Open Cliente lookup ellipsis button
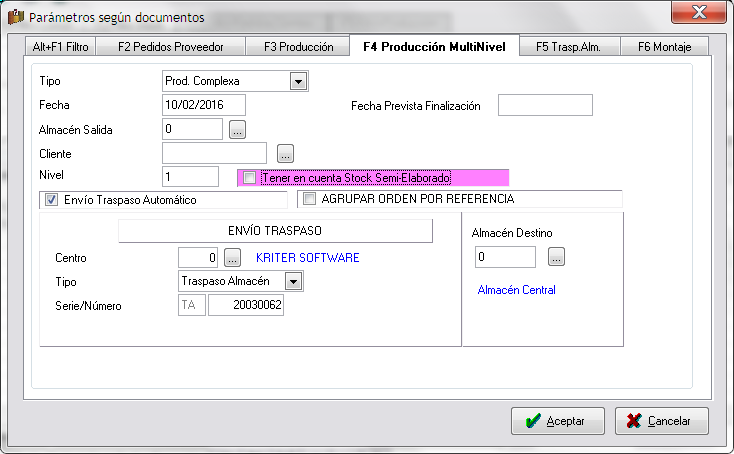 [x=286, y=153]
